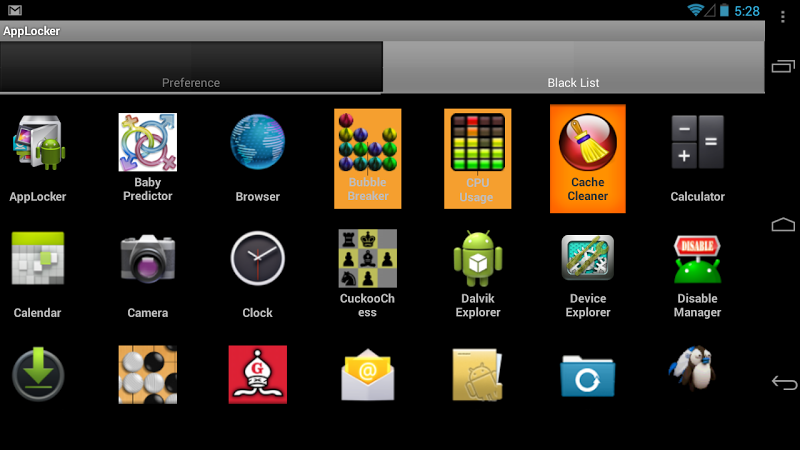Tap the Wi-Fi status icon
The image size is (800, 450).
pyautogui.click(x=695, y=10)
